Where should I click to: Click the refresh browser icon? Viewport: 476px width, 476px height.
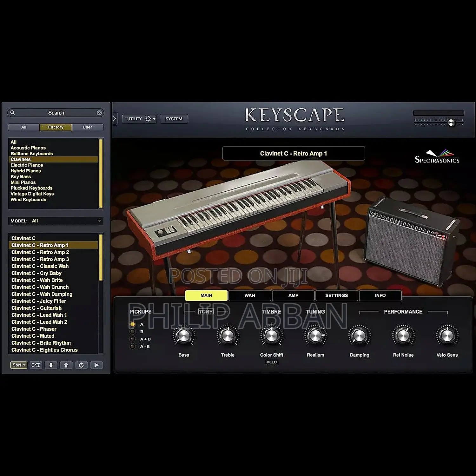(x=81, y=365)
